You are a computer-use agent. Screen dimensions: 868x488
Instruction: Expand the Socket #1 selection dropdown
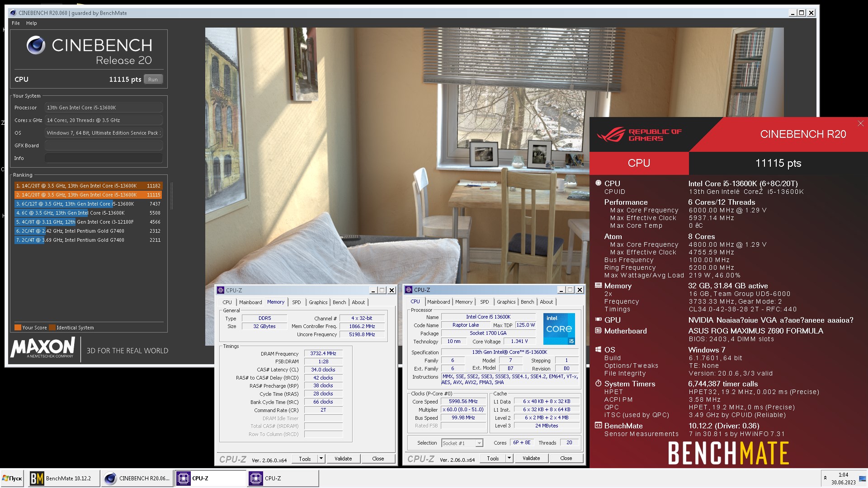point(479,443)
